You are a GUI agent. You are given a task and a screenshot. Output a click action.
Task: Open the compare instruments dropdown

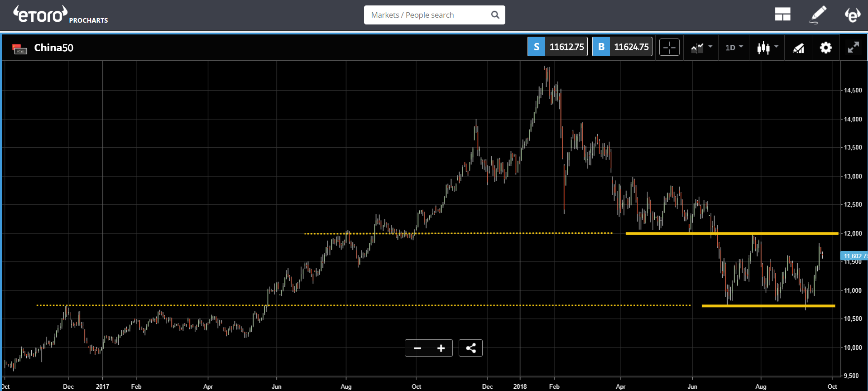(x=701, y=47)
